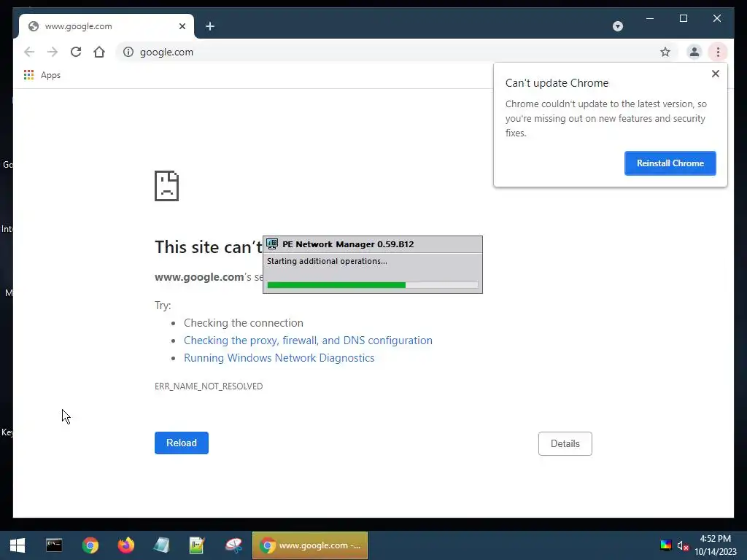This screenshot has height=560, width=747.
Task: Click the forward navigation arrow
Action: click(53, 52)
